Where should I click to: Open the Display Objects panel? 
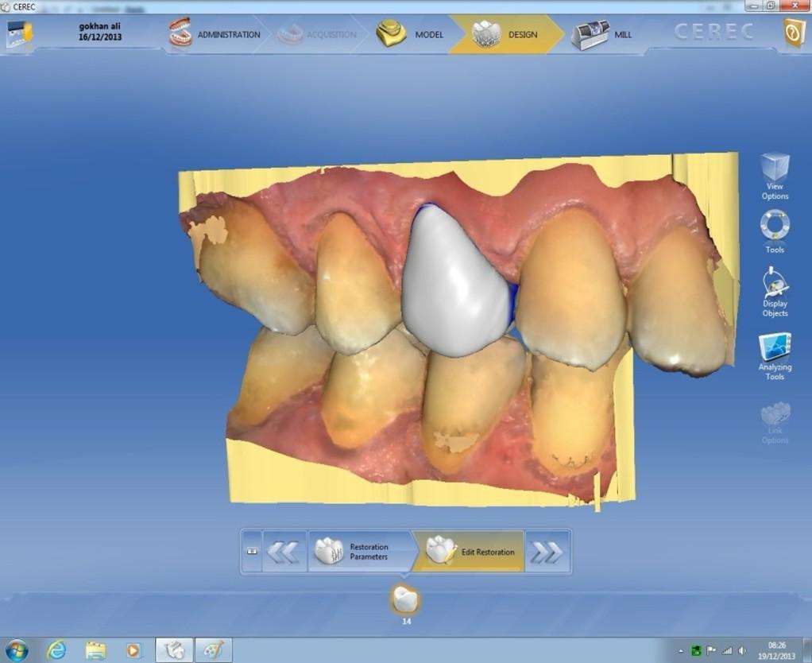[775, 292]
